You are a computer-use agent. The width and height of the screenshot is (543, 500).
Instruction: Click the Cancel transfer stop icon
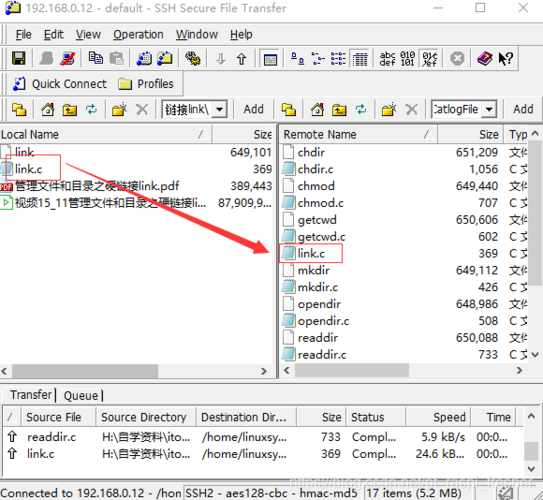click(x=457, y=58)
